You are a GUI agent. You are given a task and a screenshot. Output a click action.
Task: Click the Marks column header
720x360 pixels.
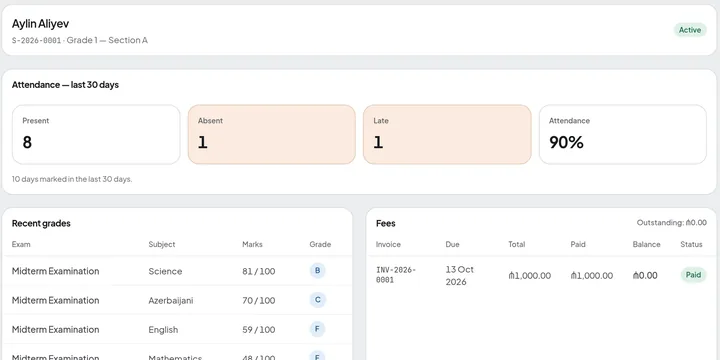(x=253, y=244)
